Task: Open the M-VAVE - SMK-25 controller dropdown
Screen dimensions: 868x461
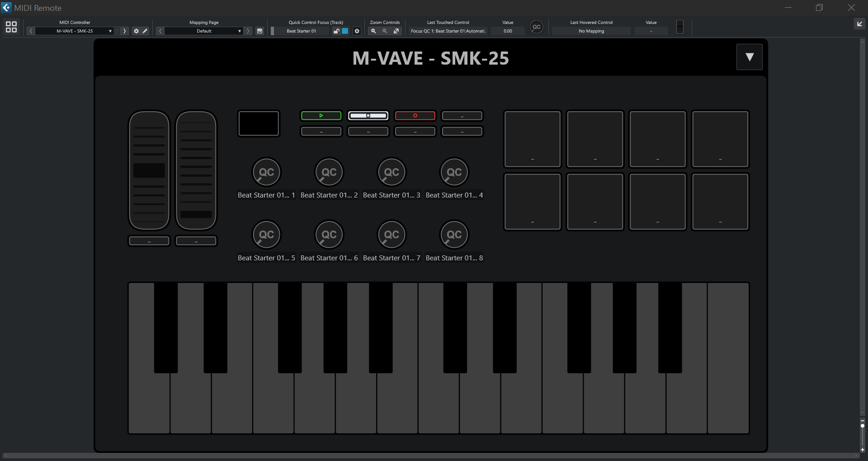Action: coord(75,31)
